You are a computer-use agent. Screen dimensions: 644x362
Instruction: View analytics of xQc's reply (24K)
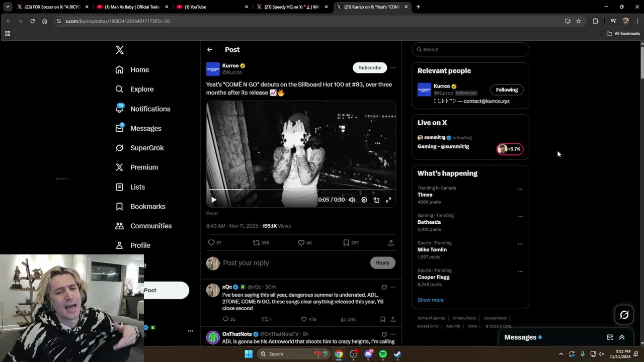click(x=348, y=319)
